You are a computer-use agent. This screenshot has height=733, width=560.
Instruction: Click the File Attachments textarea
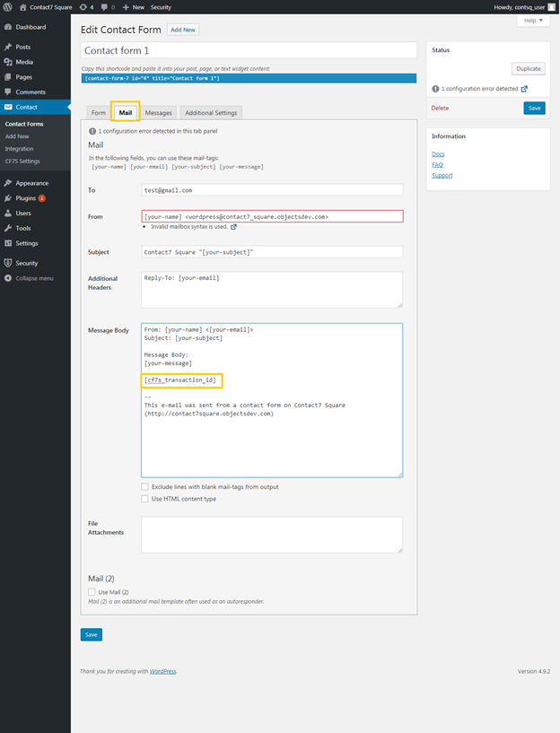tap(272, 535)
